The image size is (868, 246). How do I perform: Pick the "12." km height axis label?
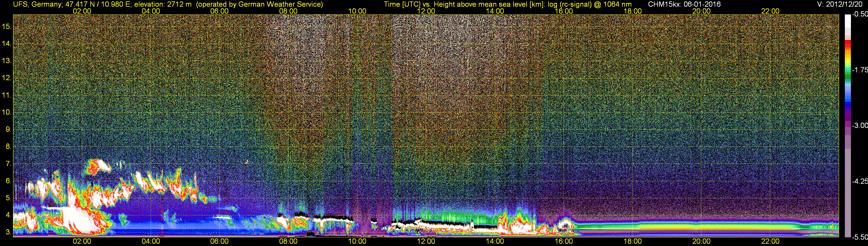point(7,78)
